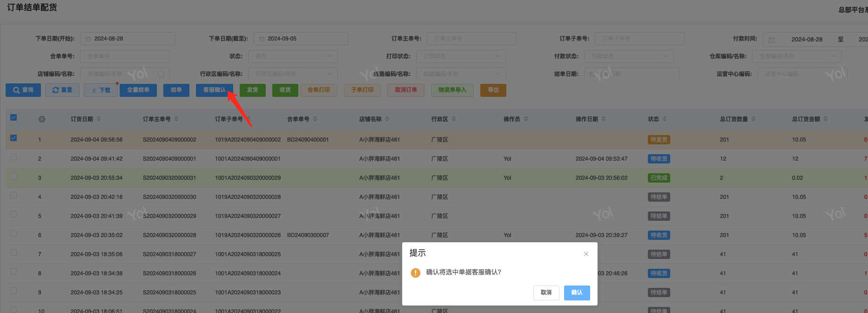Open the table column settings gear
Image resolution: width=868 pixels, height=313 pixels.
tap(42, 119)
